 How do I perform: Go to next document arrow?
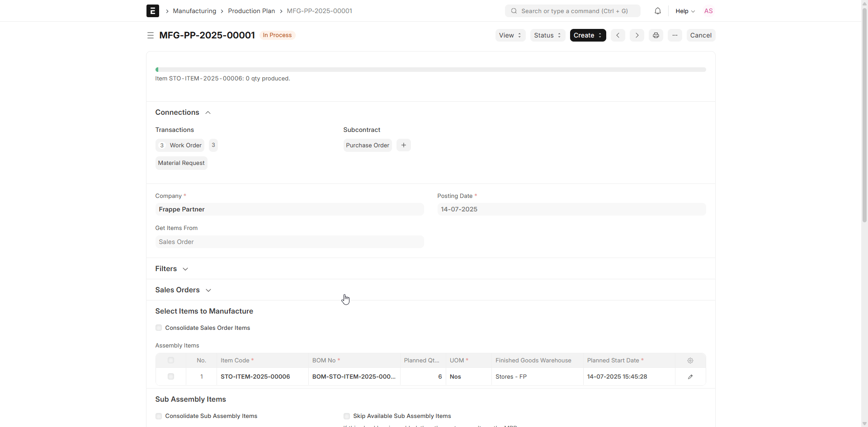click(x=637, y=35)
